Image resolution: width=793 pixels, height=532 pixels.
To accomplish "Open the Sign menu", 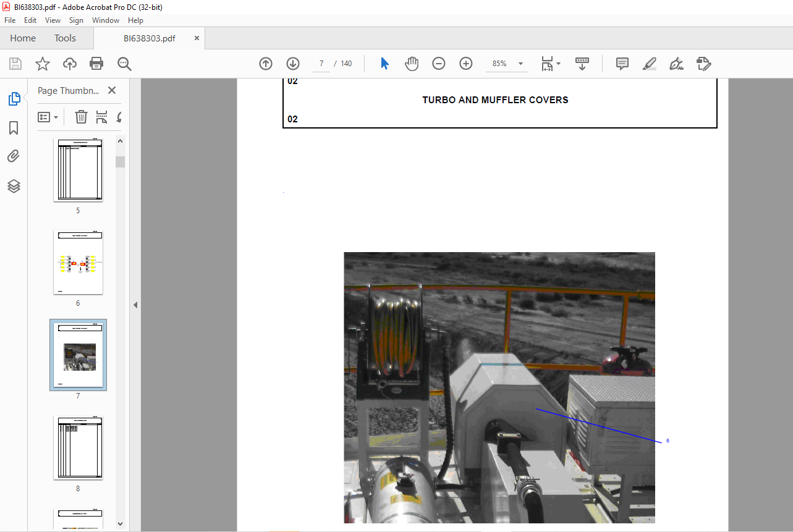I will point(76,20).
